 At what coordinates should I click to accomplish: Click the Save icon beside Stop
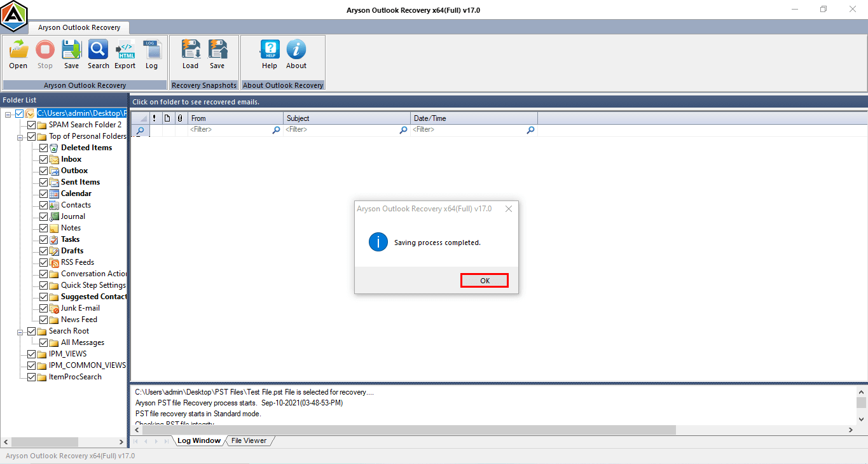point(71,54)
